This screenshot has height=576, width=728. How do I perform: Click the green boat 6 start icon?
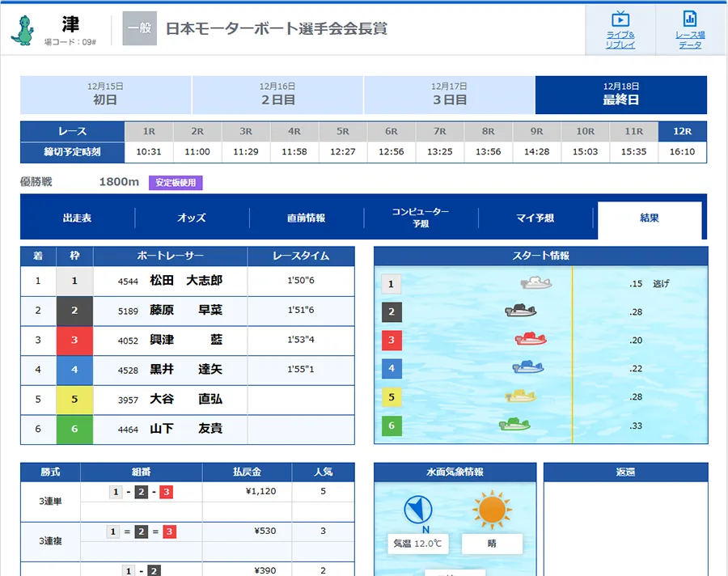pos(514,425)
